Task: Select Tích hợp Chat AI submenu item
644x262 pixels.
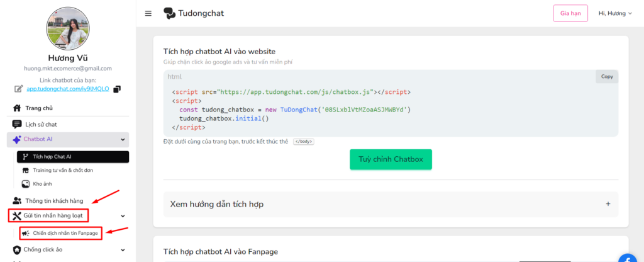Action: click(73, 157)
